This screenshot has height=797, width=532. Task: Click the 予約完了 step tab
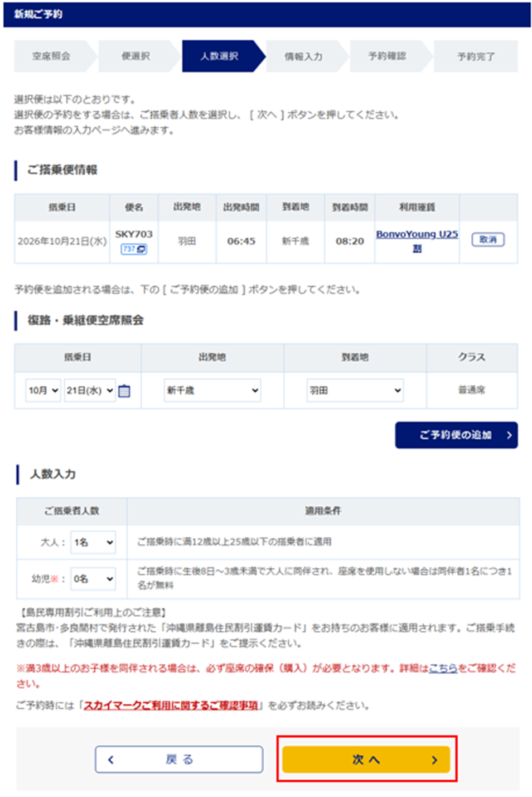[476, 56]
